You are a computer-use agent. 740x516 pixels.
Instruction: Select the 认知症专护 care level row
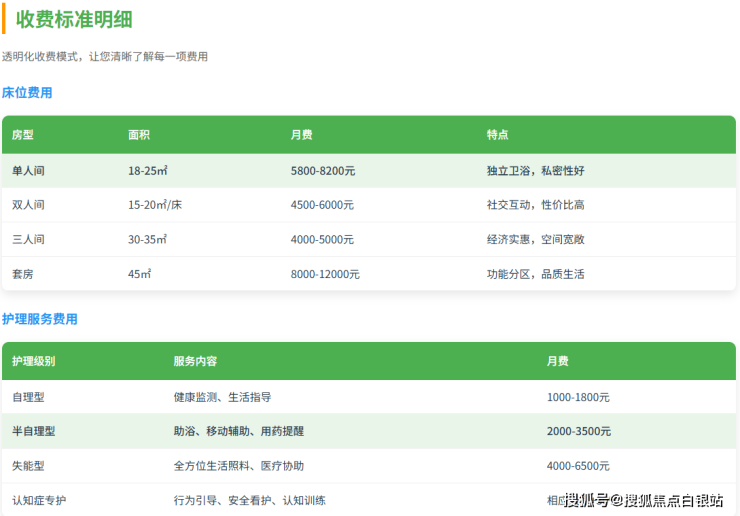(40, 500)
